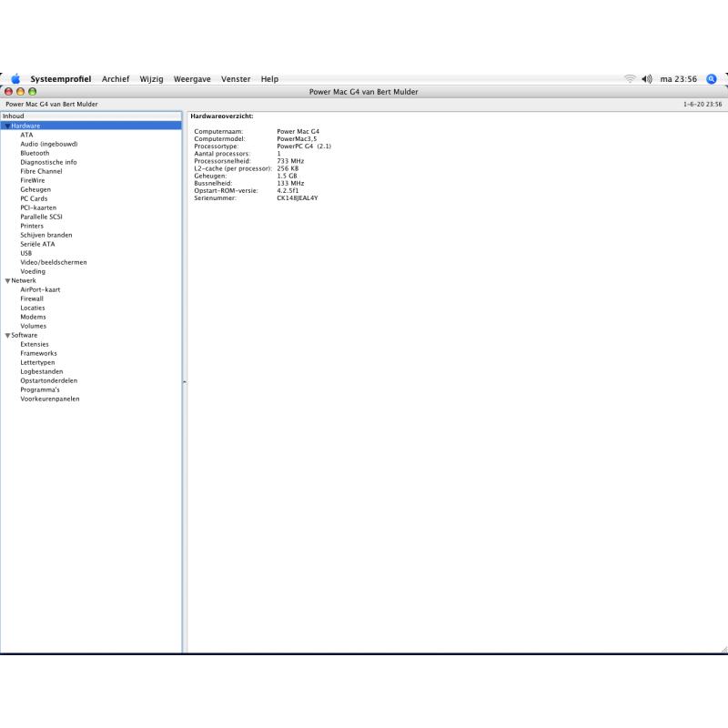Viewport: 728px width, 728px height.
Task: Select Lettertypen item
Action: [37, 362]
